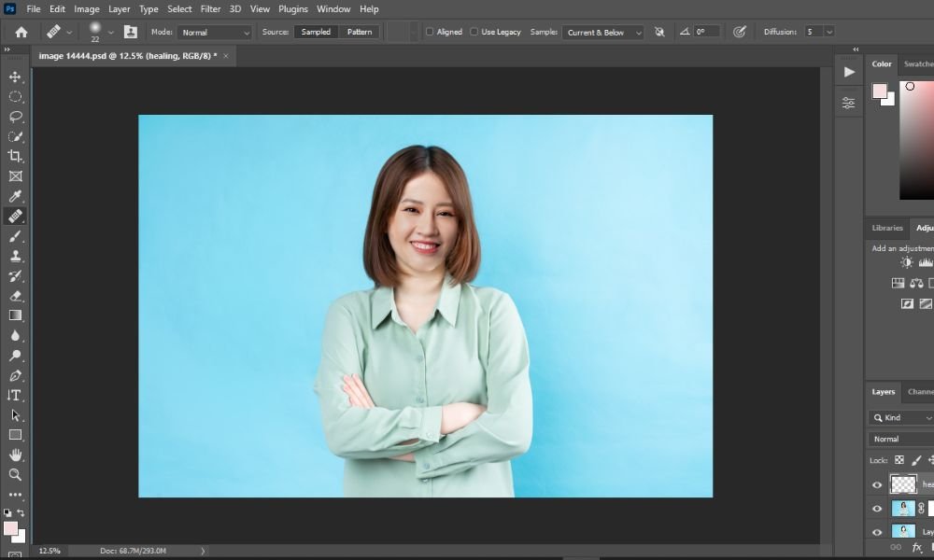Open the Sample dropdown Current & Below
Image resolution: width=934 pixels, height=560 pixels.
[x=602, y=32]
